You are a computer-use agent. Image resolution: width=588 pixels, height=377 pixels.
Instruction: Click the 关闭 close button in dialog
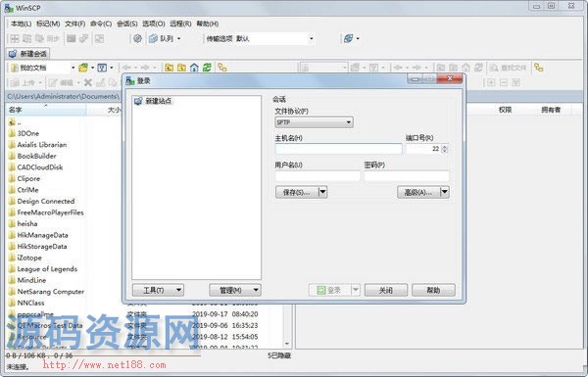[386, 290]
